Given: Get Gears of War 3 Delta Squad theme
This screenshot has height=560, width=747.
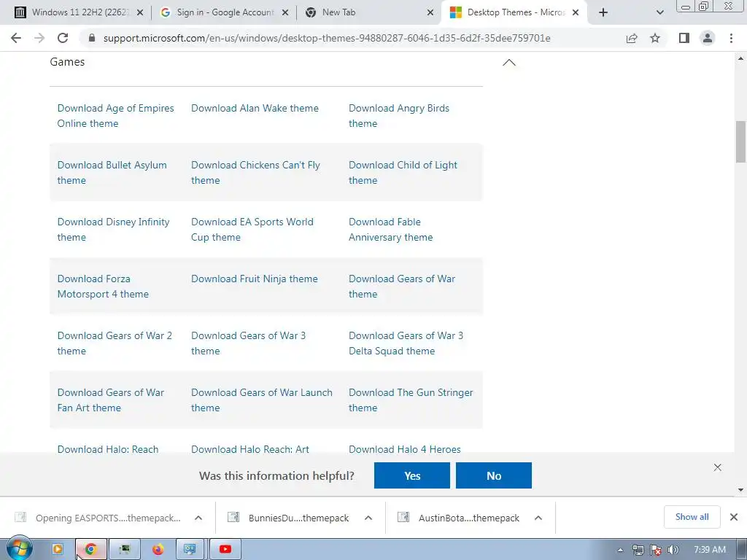Looking at the screenshot, I should pyautogui.click(x=406, y=343).
